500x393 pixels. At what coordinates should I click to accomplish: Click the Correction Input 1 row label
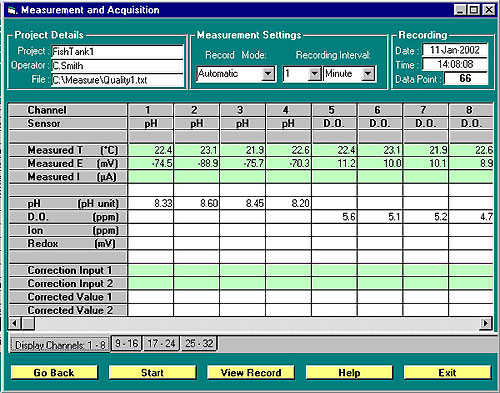tap(68, 270)
